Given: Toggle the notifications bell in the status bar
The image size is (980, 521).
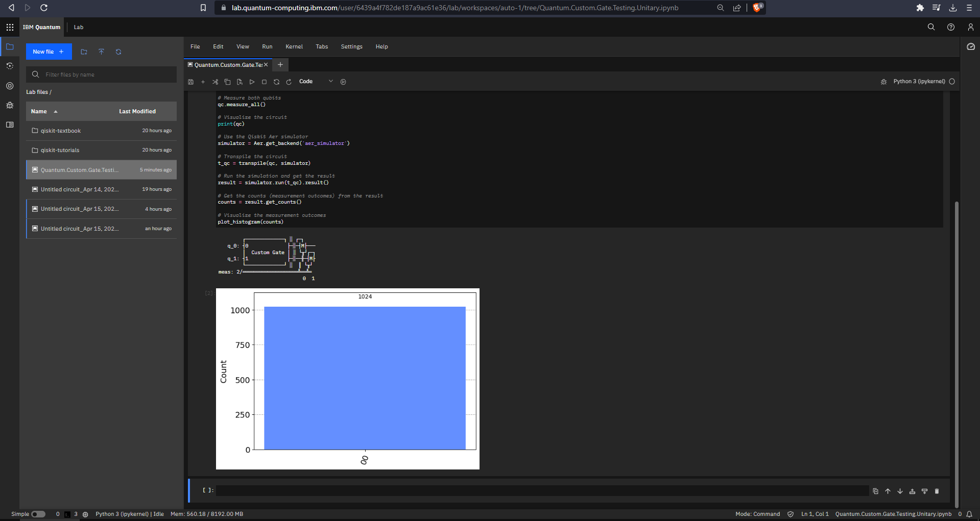Looking at the screenshot, I should click(x=969, y=514).
